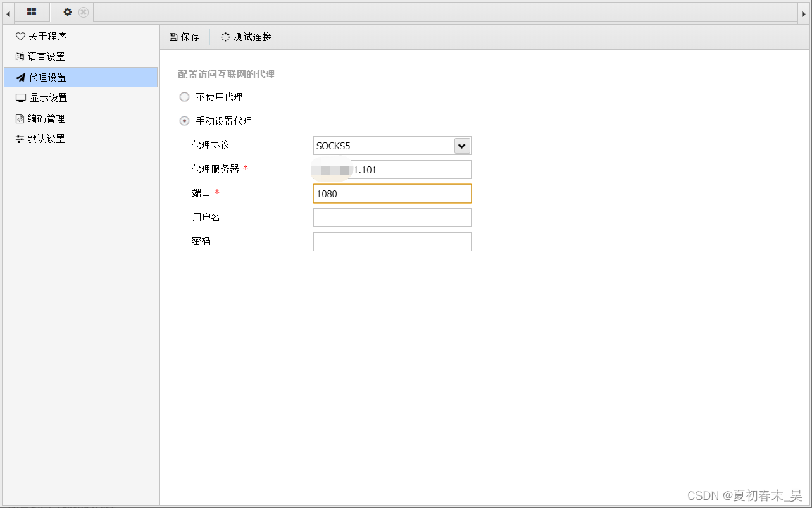
Task: Select Manual Proxy (手动设置代理) radio button
Action: coord(184,121)
